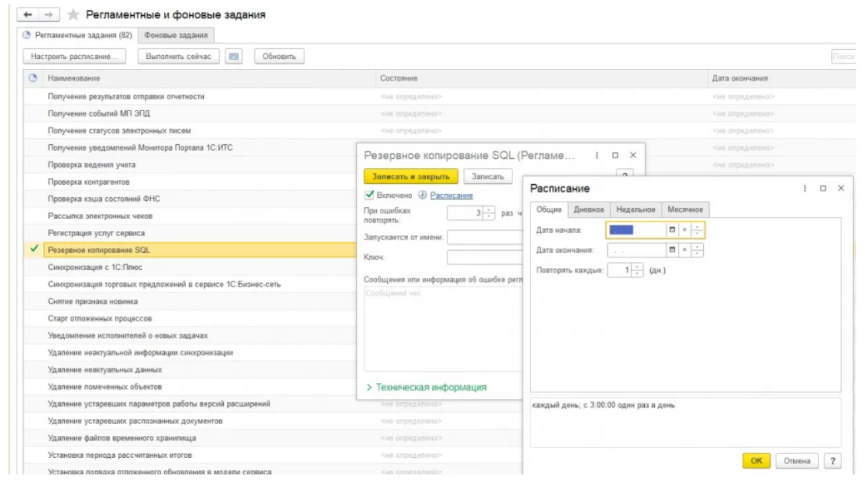The width and height of the screenshot is (868, 487).
Task: Open the Расписание hyperlink
Action: [452, 195]
